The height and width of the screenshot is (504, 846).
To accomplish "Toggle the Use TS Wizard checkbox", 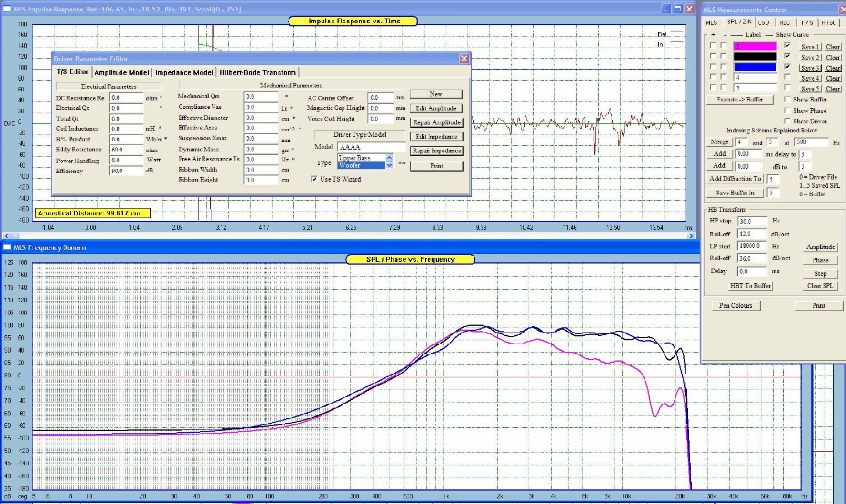I will click(x=315, y=179).
